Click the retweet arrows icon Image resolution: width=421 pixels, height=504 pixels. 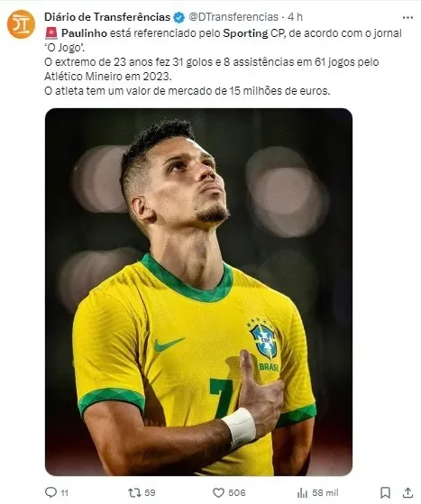(x=134, y=492)
